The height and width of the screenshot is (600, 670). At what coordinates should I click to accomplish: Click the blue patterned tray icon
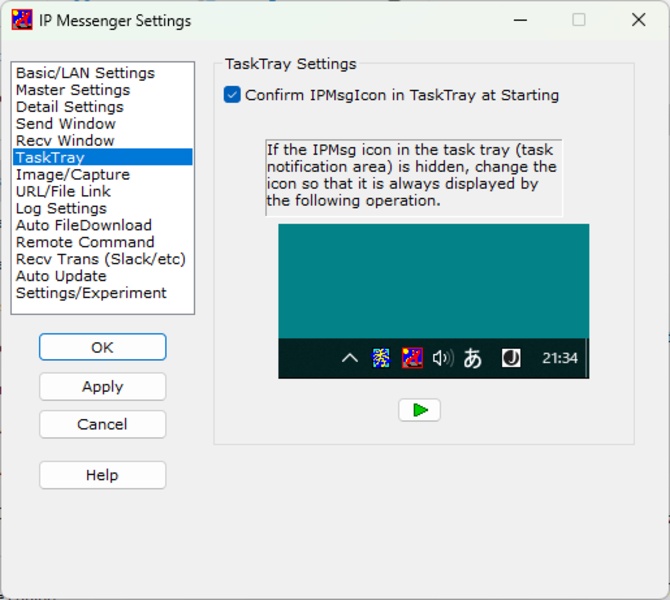click(381, 358)
